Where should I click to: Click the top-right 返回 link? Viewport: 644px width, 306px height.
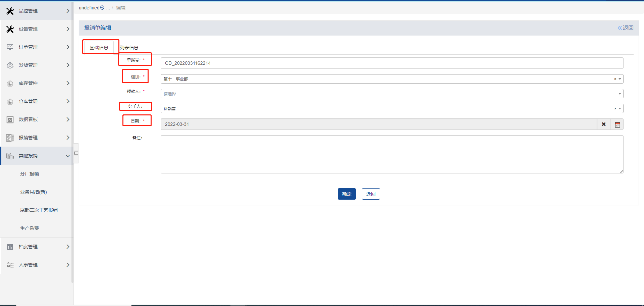click(x=626, y=28)
